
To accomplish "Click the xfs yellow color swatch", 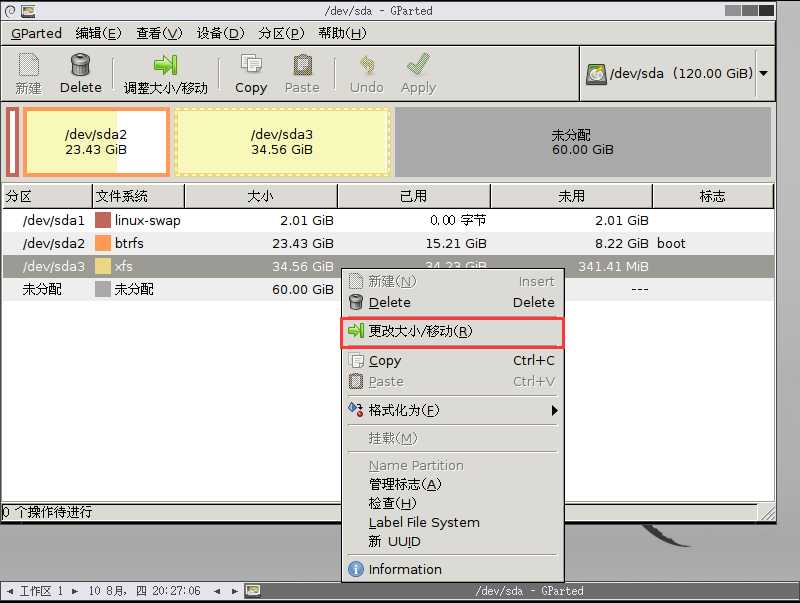I will click(x=103, y=266).
